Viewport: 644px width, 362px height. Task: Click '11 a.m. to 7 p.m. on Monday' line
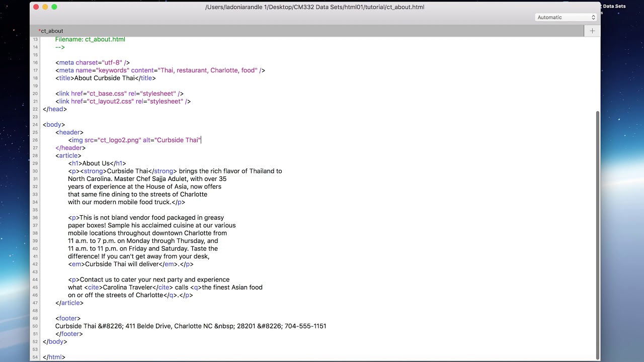pyautogui.click(x=143, y=241)
